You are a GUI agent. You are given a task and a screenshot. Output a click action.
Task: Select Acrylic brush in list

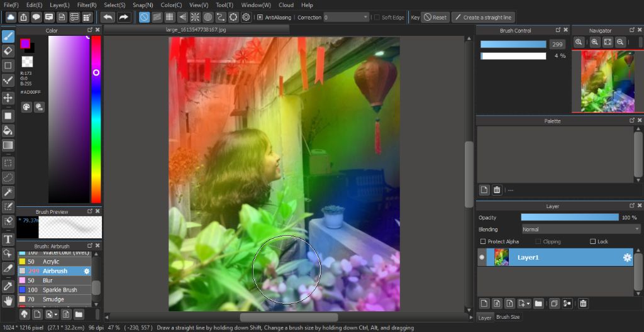54,262
